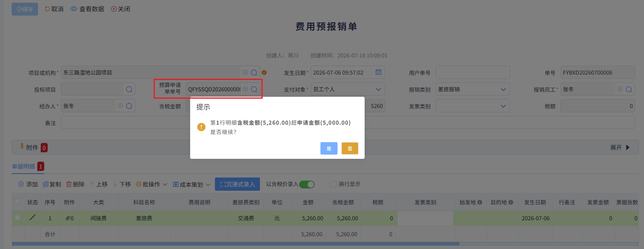Info icon next to 目的地 header

pos(511,202)
